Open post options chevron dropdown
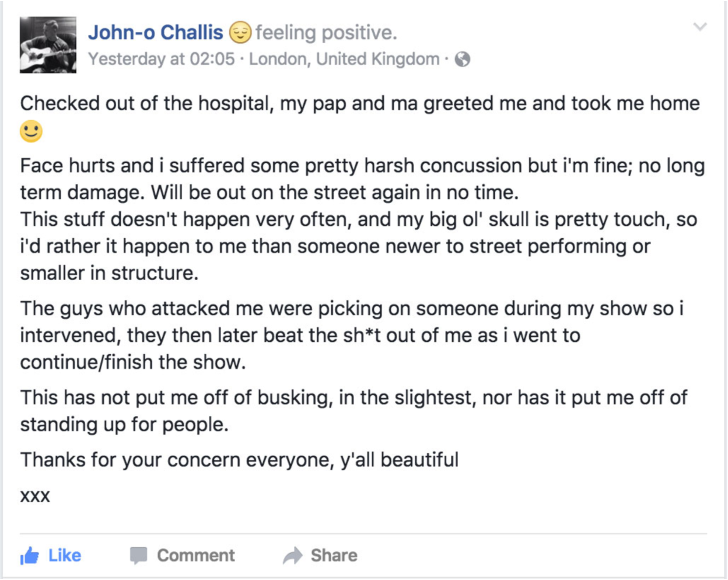 tap(700, 26)
